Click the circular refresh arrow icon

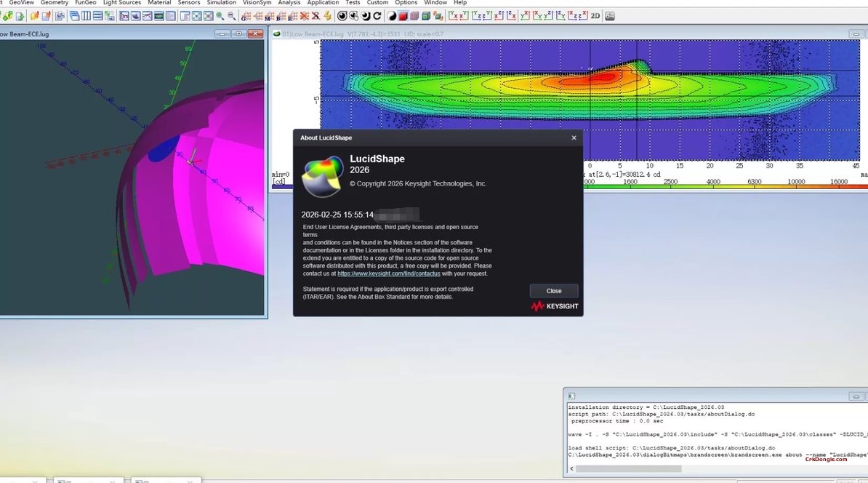[377, 16]
